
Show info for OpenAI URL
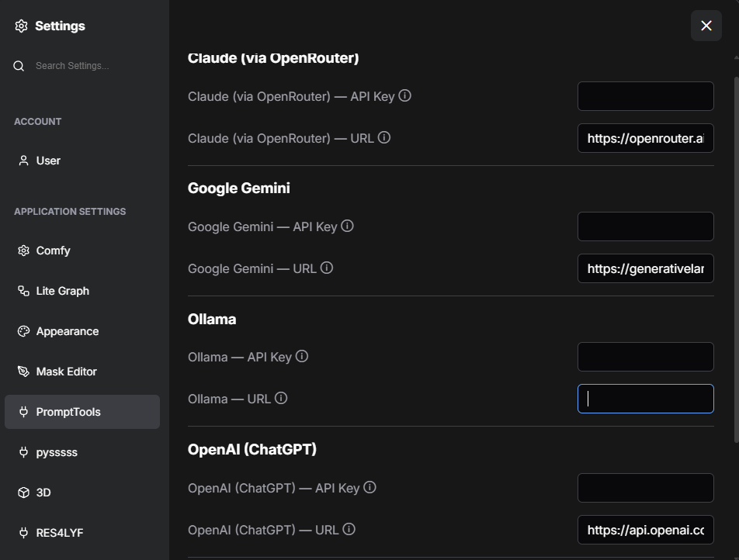349,530
